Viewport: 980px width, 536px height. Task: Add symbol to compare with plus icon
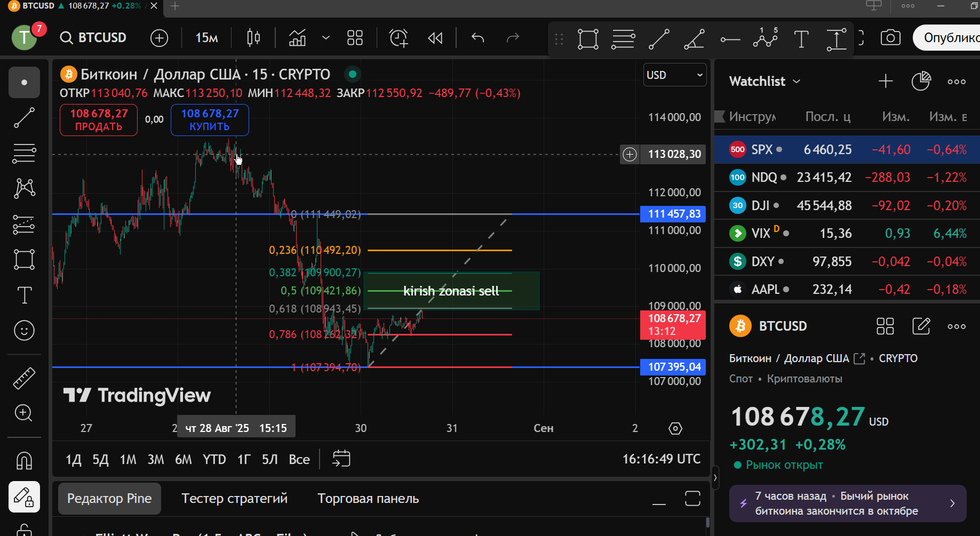(x=159, y=38)
